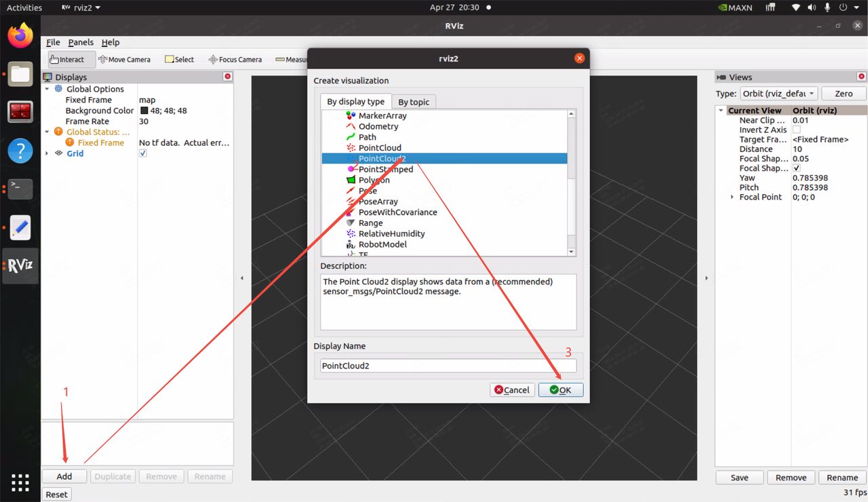Viewport: 868px width, 502px height.
Task: Expand the Grid display tree node
Action: click(x=47, y=153)
